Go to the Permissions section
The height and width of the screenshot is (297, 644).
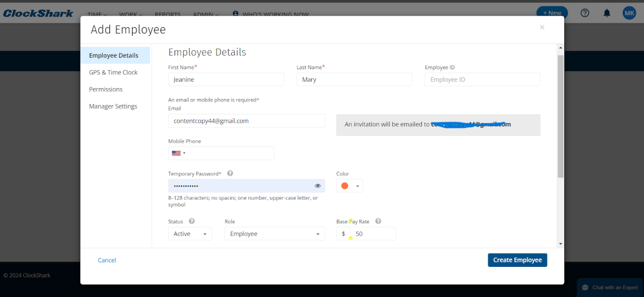106,89
